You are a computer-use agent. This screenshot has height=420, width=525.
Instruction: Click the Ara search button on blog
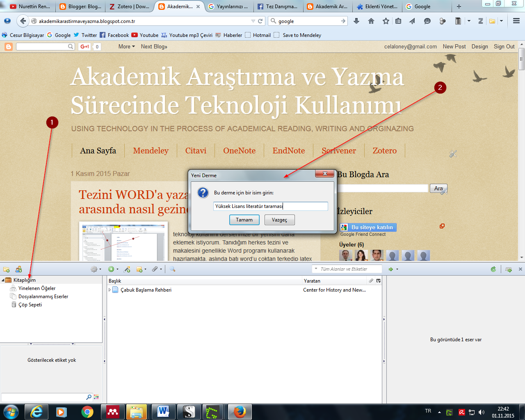point(438,188)
